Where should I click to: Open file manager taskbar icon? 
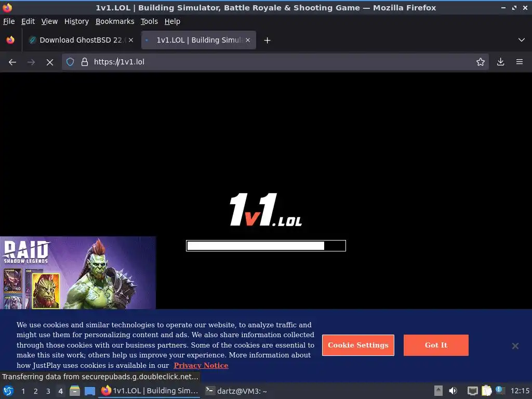[x=75, y=391]
